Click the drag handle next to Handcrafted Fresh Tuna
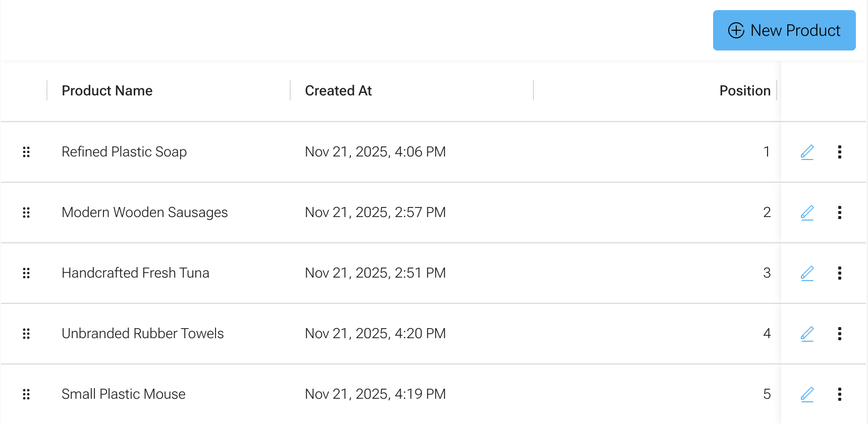The width and height of the screenshot is (868, 424). click(x=26, y=273)
